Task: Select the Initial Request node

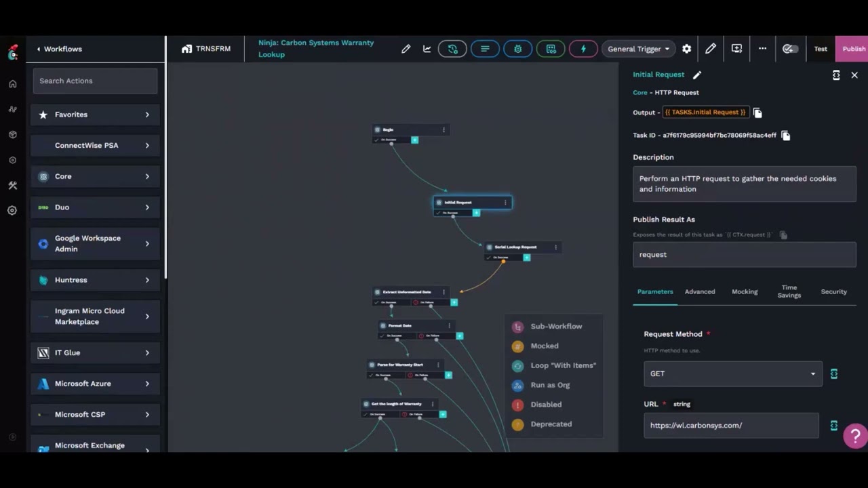Action: tap(472, 203)
